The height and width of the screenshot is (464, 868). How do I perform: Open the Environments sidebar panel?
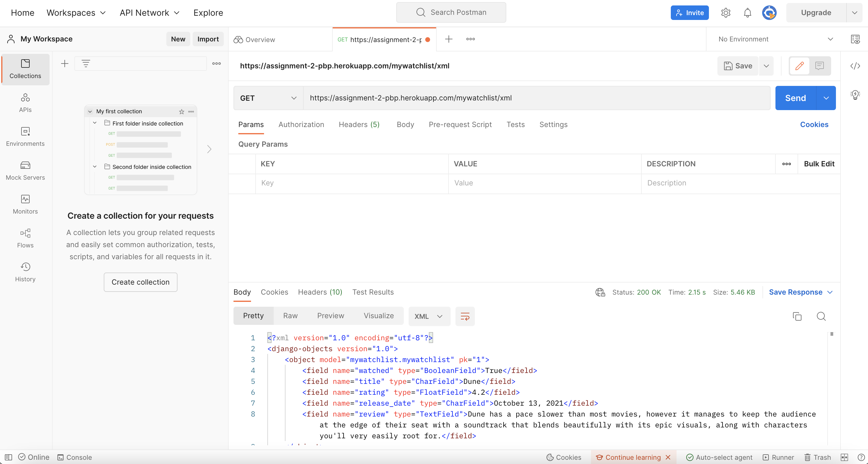click(x=25, y=136)
